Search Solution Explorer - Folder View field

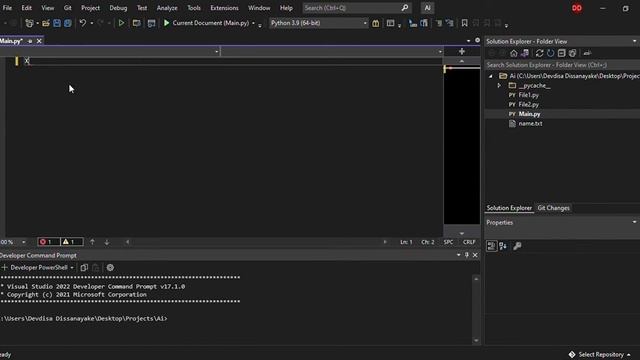click(x=562, y=65)
